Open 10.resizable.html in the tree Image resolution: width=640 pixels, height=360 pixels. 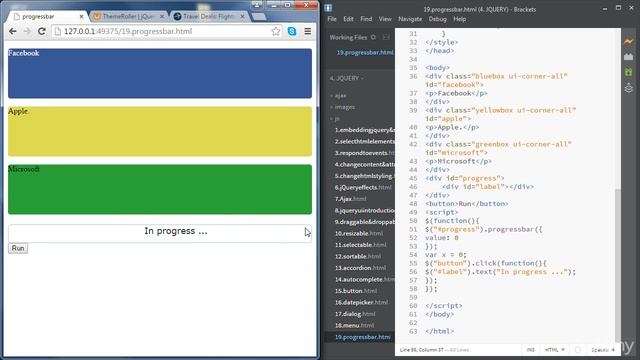point(359,233)
